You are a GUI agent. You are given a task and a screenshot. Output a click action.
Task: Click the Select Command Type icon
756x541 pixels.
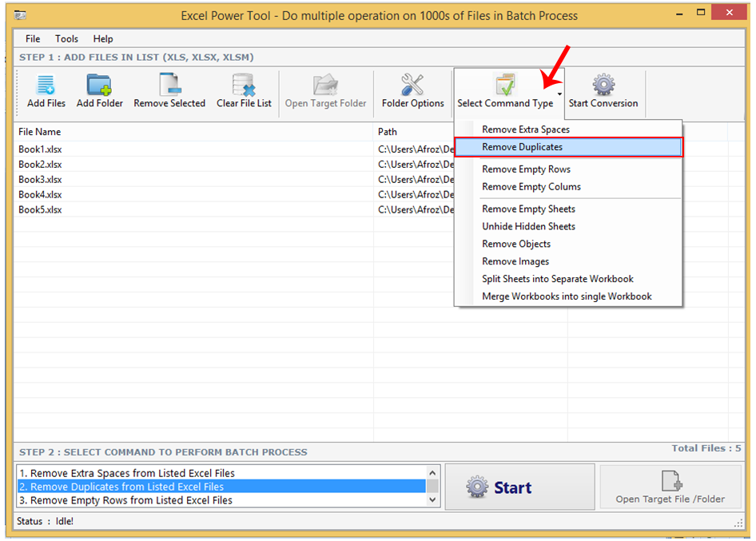[x=505, y=85]
